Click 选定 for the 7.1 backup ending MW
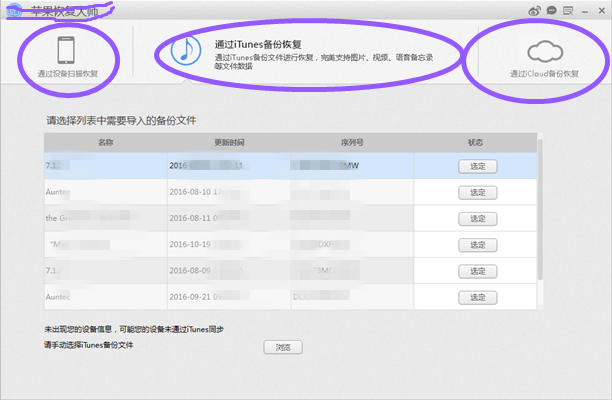This screenshot has width=612, height=400. coord(477,166)
